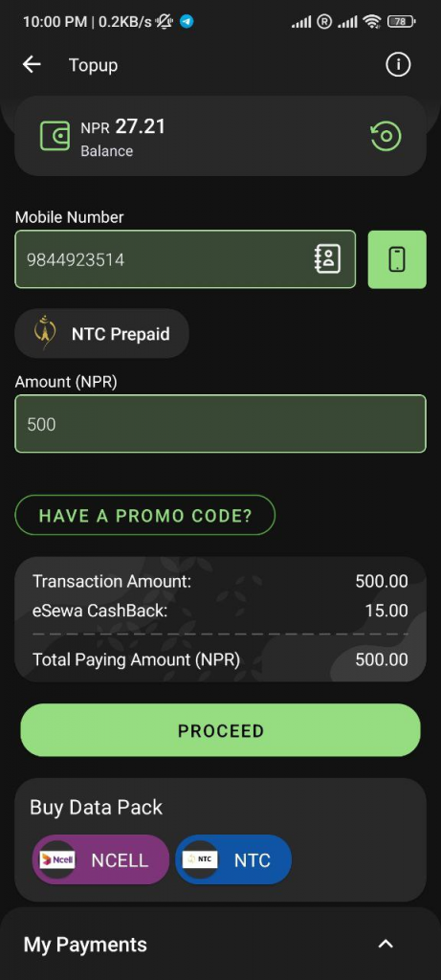Tap the balance refresh icon
Image resolution: width=441 pixels, height=980 pixels.
pyautogui.click(x=386, y=136)
